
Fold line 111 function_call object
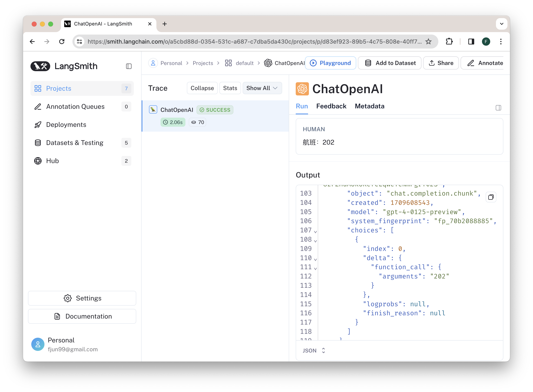(x=315, y=269)
